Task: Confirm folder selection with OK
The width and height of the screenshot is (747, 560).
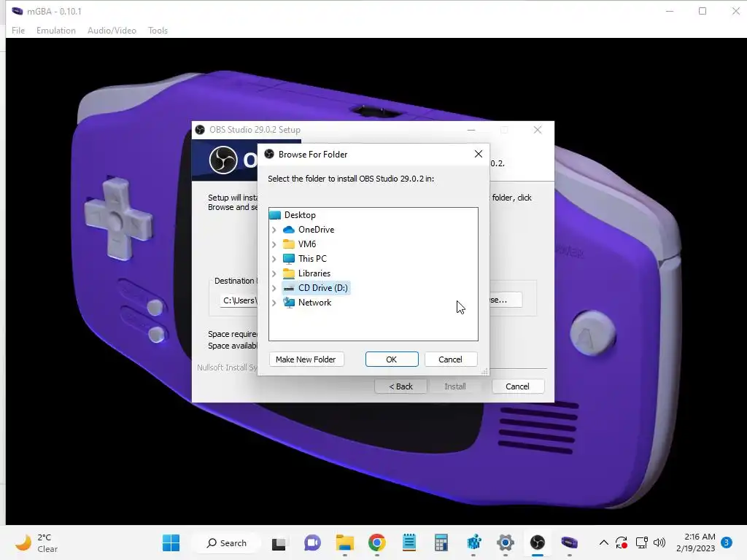Action: click(x=392, y=359)
